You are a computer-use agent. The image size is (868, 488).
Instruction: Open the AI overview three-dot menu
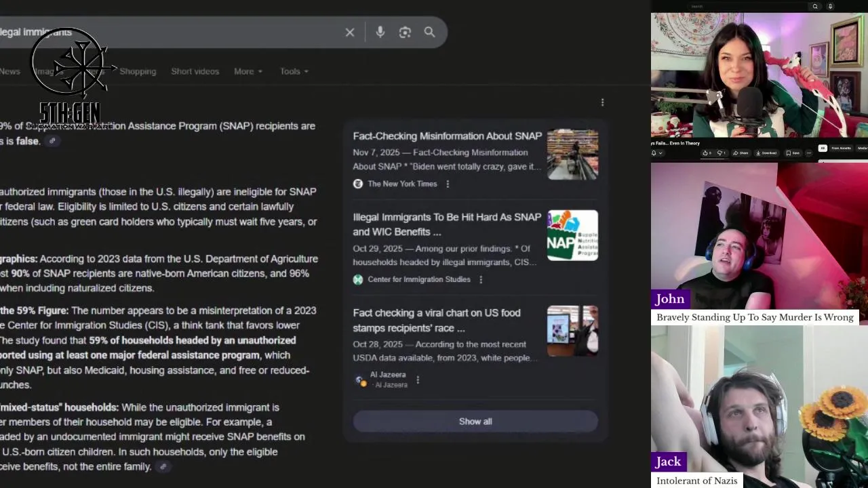(x=602, y=102)
